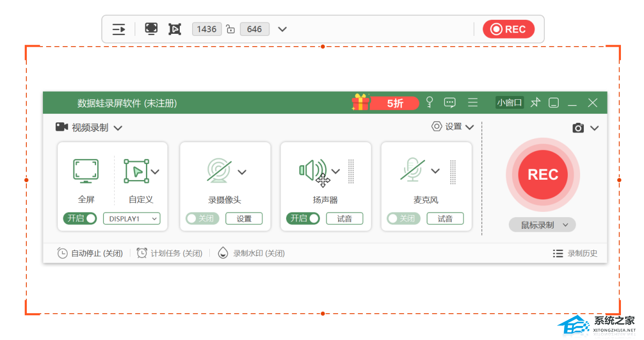The width and height of the screenshot is (644, 340).
Task: Edit the width value 1436
Action: tap(206, 29)
